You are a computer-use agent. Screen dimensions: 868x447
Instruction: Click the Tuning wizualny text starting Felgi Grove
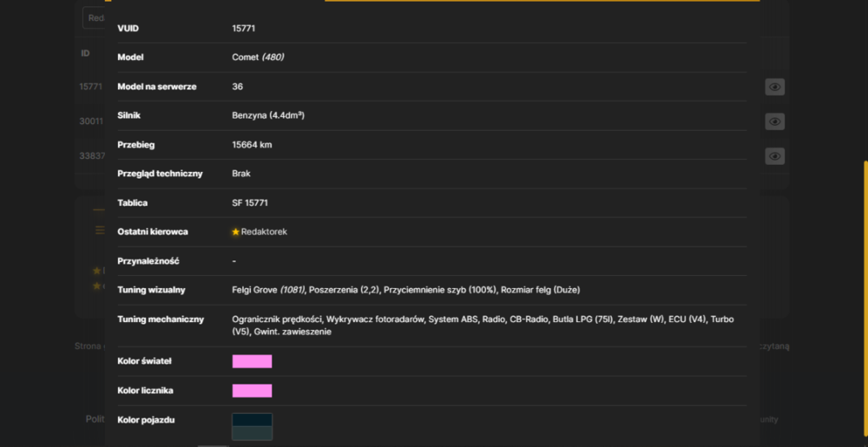click(405, 290)
